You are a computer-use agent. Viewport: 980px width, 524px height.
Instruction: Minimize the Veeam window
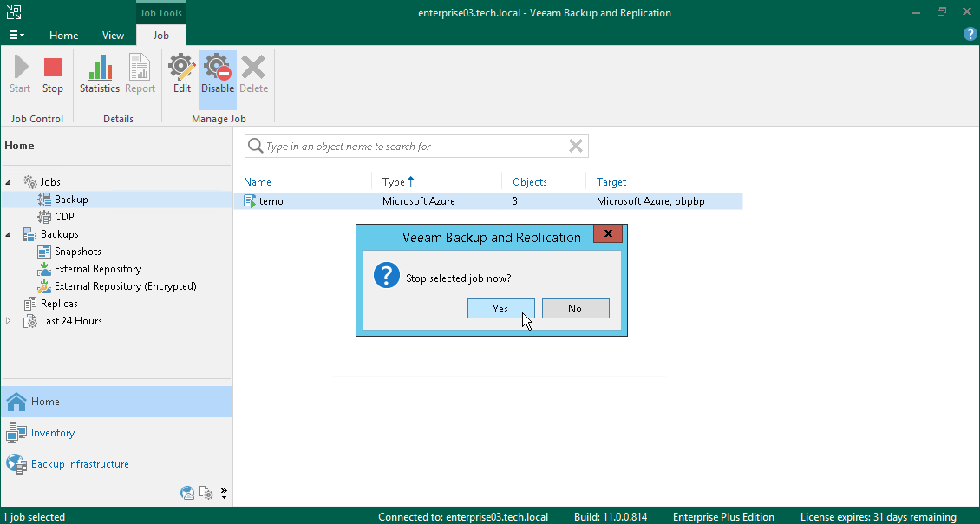pyautogui.click(x=916, y=12)
